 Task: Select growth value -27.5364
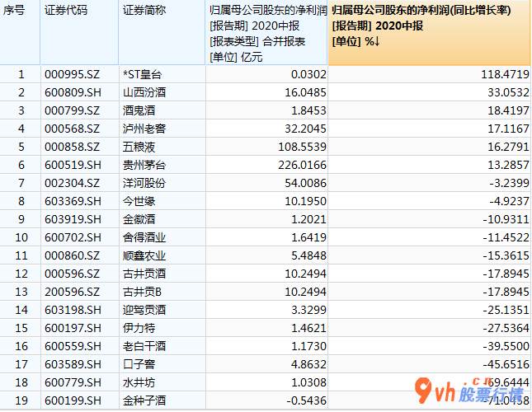tap(506, 328)
